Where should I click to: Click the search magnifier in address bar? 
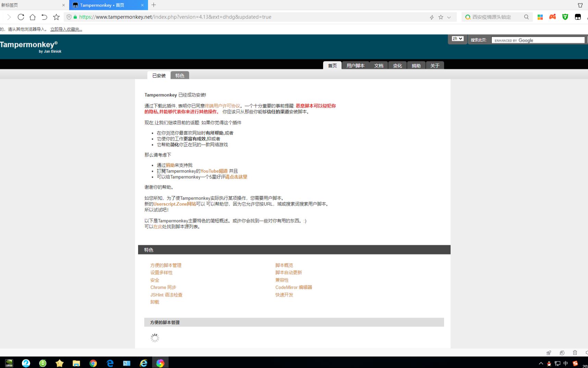click(x=526, y=17)
